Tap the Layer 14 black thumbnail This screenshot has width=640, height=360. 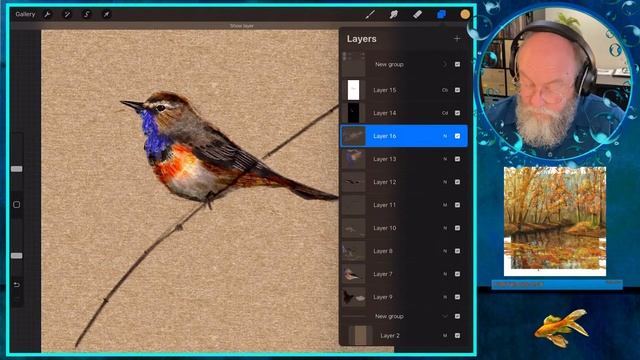[353, 113]
